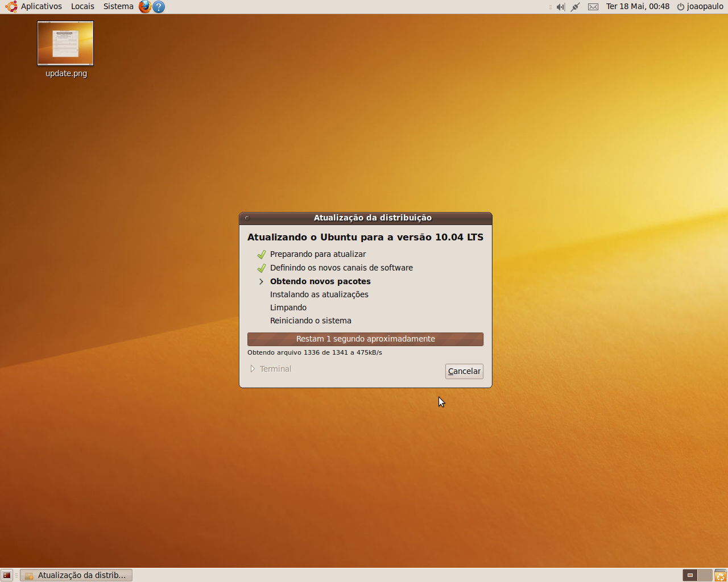Viewport: 728px width, 582px height.
Task: Click the text Instalando as atualizações
Action: (x=319, y=294)
